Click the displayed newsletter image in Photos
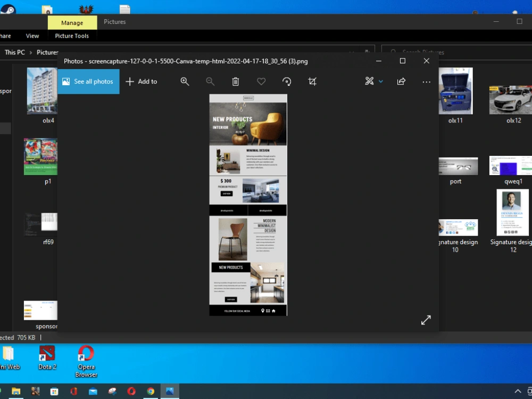Image resolution: width=532 pixels, height=399 pixels. point(248,205)
